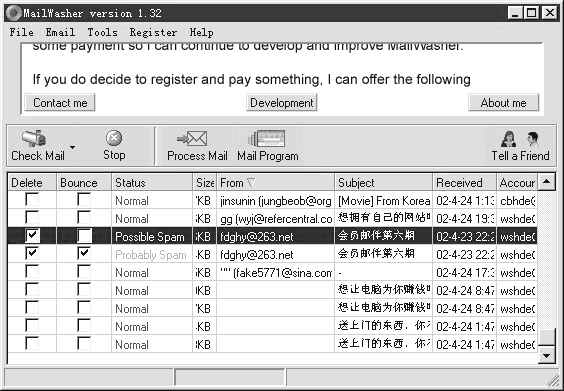
Task: Click the scroll up arrow of mail list
Action: tap(546, 182)
